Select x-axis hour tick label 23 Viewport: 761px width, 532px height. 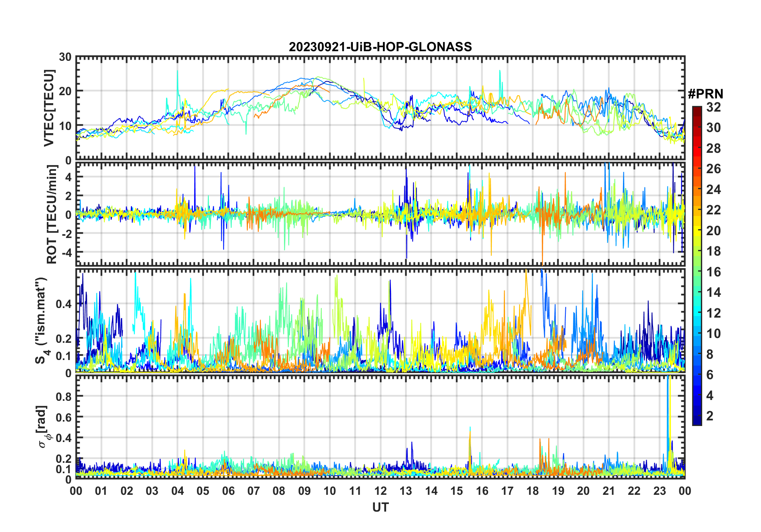(659, 491)
